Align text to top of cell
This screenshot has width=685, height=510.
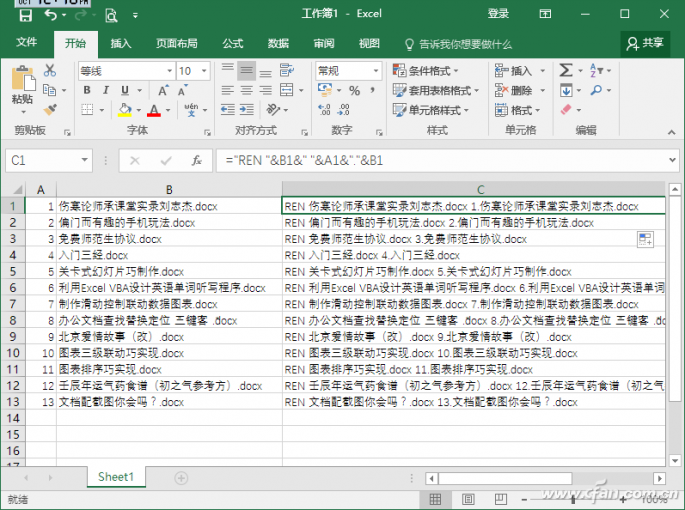pyautogui.click(x=228, y=70)
